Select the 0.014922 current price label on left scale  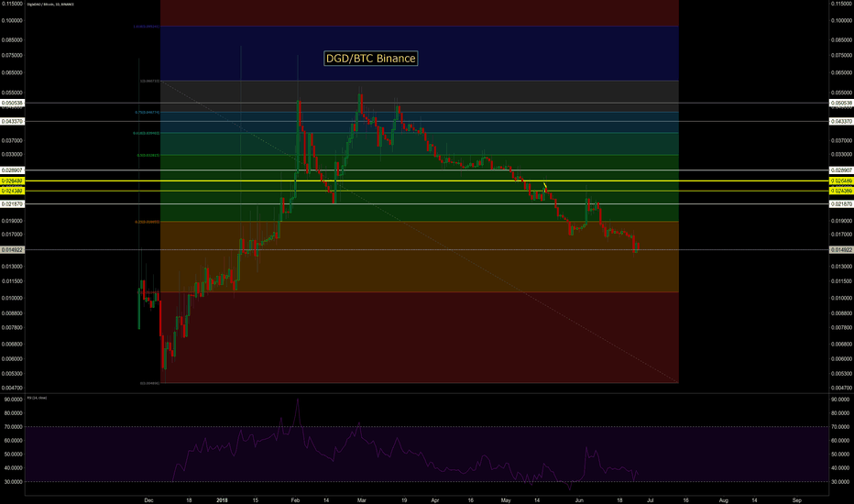(x=12, y=250)
